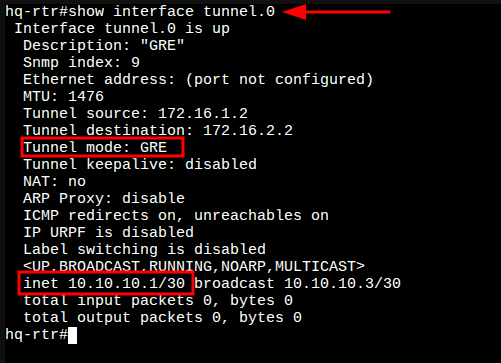The image size is (501, 363).
Task: Click the Tunnel source 172.16.1.2 address
Action: coord(203,113)
